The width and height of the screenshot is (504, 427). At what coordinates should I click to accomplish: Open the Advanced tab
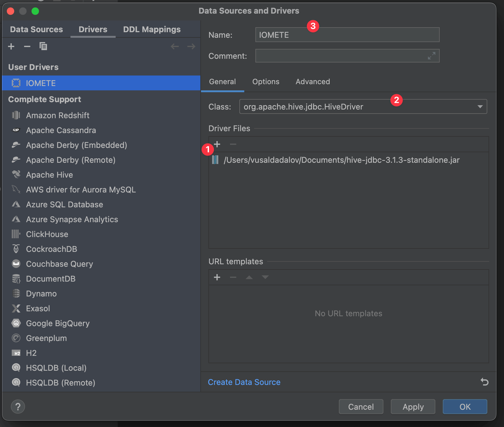(x=313, y=82)
